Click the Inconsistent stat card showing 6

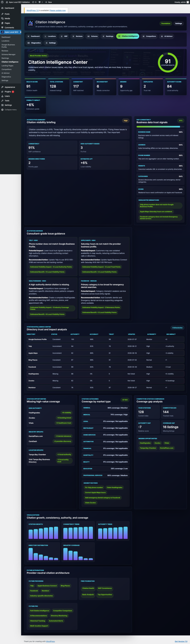[106, 87]
